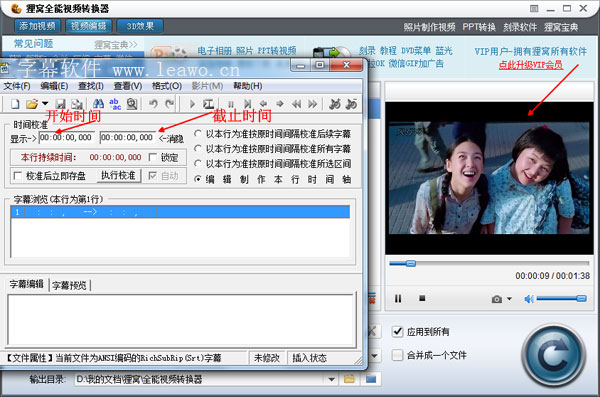Image resolution: width=600 pixels, height=397 pixels.
Task: Expand the 输出目录 path dropdown
Action: 331,379
